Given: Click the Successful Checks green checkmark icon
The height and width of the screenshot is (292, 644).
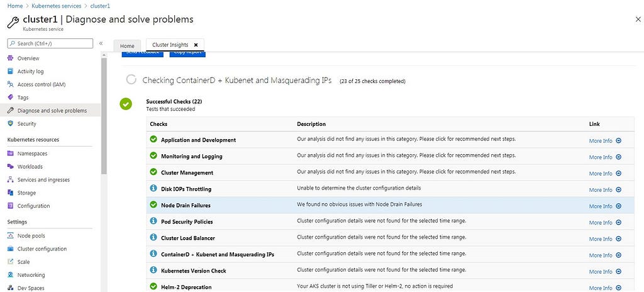Looking at the screenshot, I should [x=126, y=104].
